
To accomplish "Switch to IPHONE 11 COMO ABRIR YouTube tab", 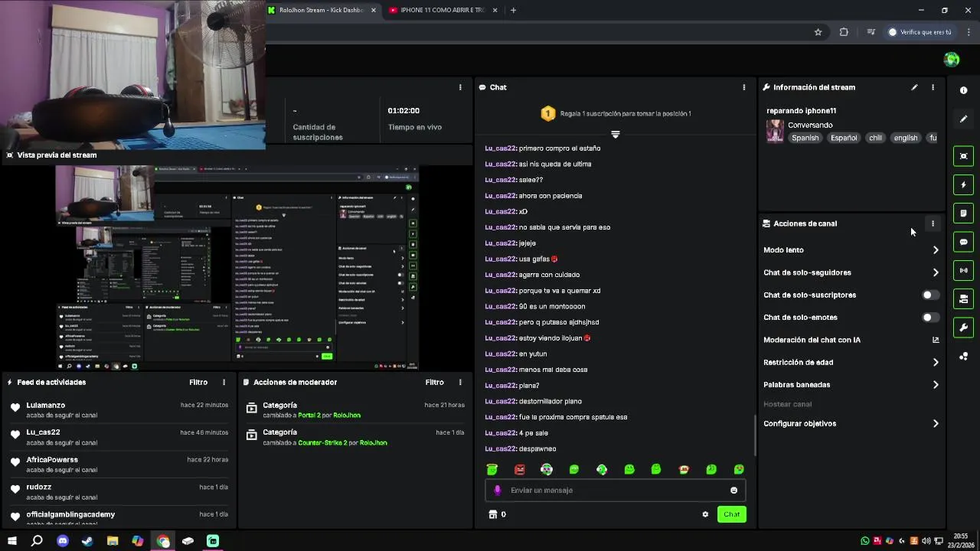I will (x=443, y=10).
